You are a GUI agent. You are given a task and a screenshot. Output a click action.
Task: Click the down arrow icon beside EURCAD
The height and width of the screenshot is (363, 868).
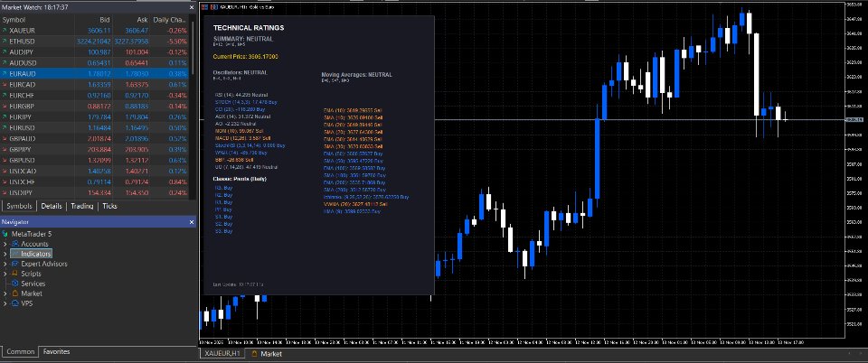(5, 85)
